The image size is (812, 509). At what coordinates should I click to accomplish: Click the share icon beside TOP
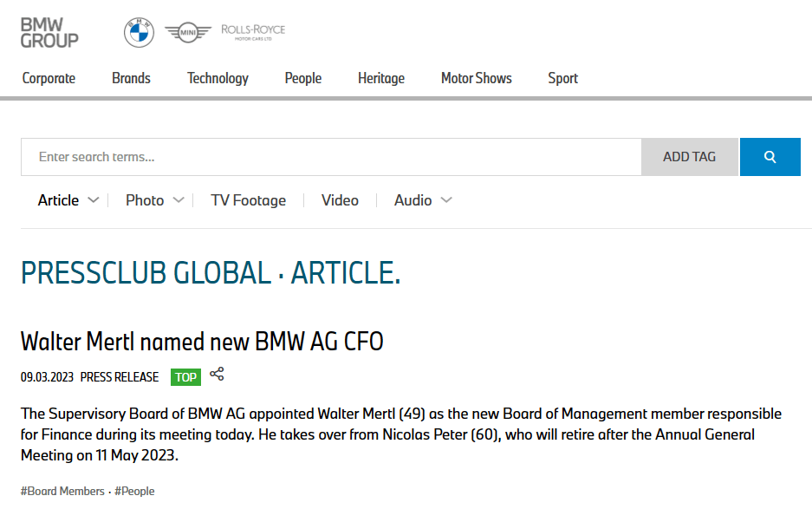tap(217, 375)
